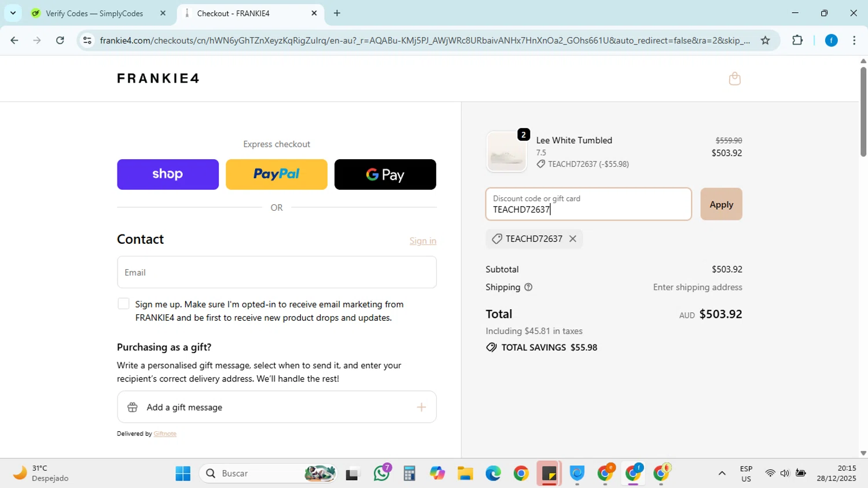868x488 pixels.
Task: Open volume control in tray
Action: pyautogui.click(x=785, y=474)
